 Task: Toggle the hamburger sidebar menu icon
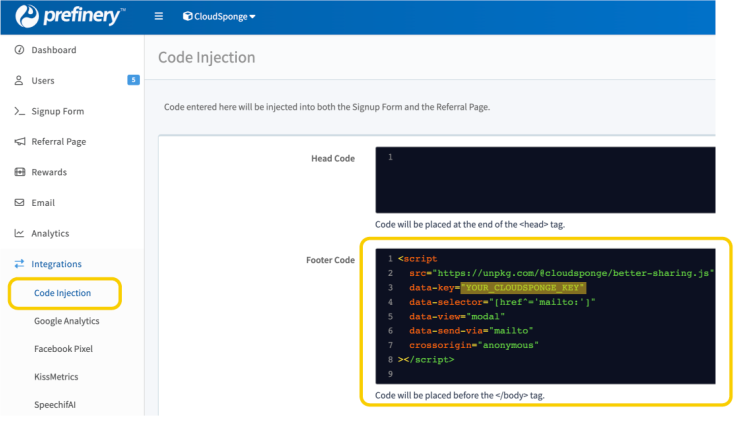159,17
